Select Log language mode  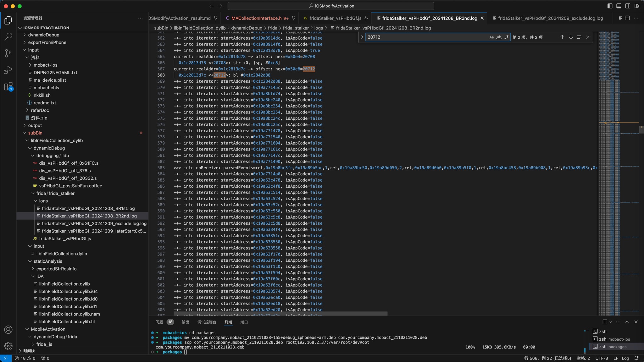(x=625, y=358)
